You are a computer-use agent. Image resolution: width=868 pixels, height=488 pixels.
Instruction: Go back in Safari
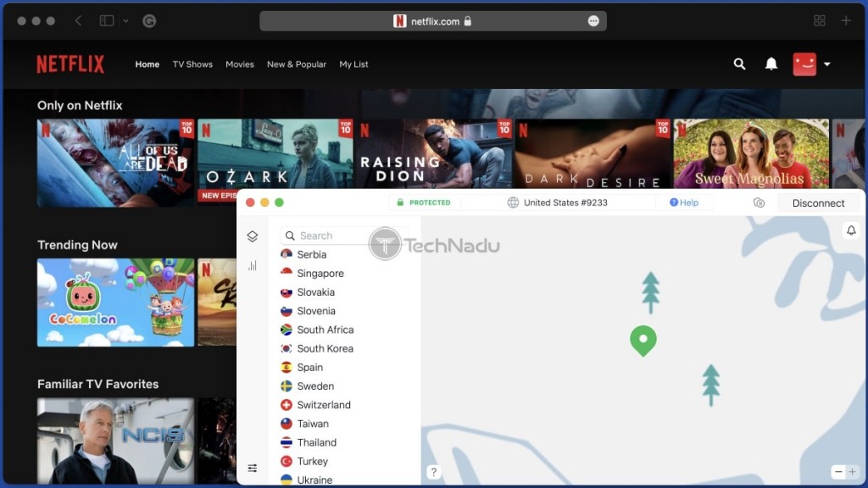(x=78, y=21)
